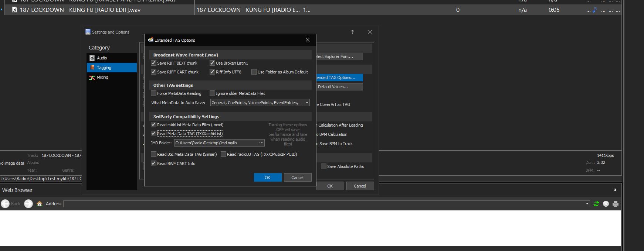Confirm Extended TAG Options with OK
644x251 pixels.
(268, 178)
